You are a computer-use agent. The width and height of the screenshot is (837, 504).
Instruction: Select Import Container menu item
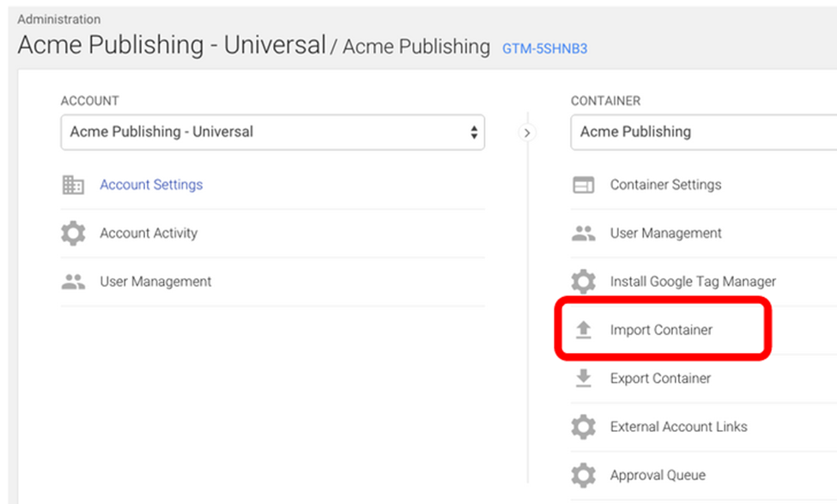[x=661, y=330]
